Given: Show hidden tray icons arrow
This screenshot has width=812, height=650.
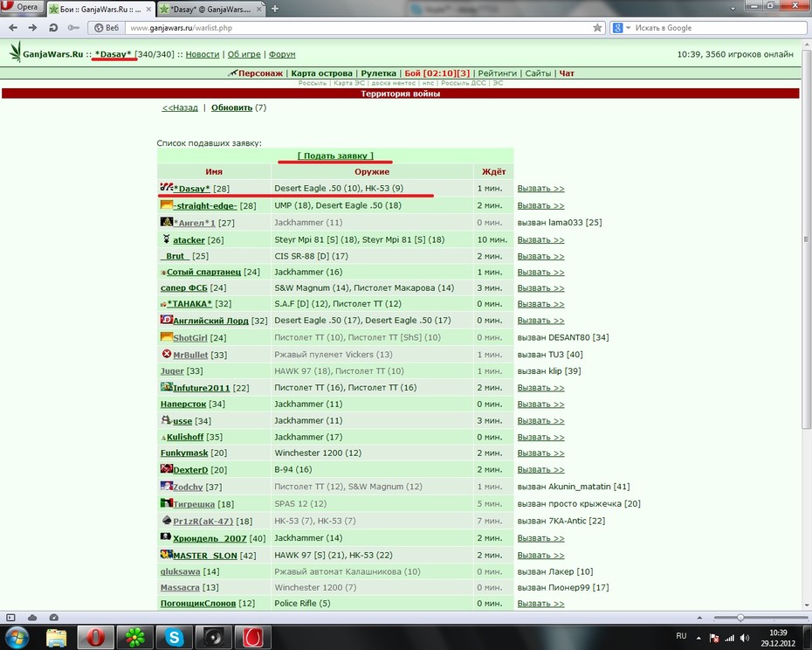Looking at the screenshot, I should pyautogui.click(x=698, y=638).
